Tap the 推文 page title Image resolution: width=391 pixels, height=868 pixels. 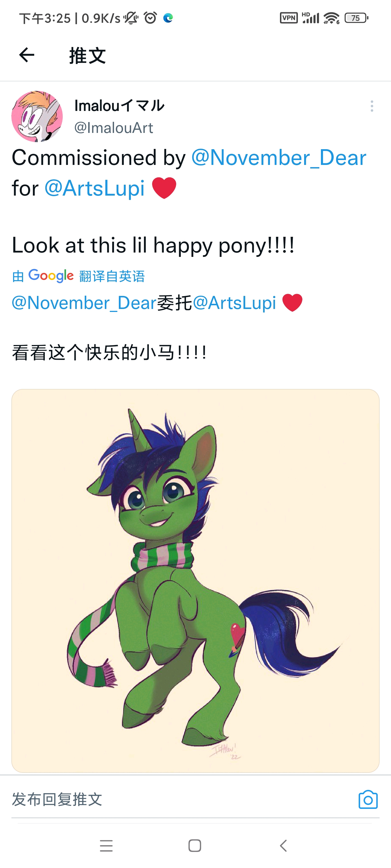click(x=88, y=56)
